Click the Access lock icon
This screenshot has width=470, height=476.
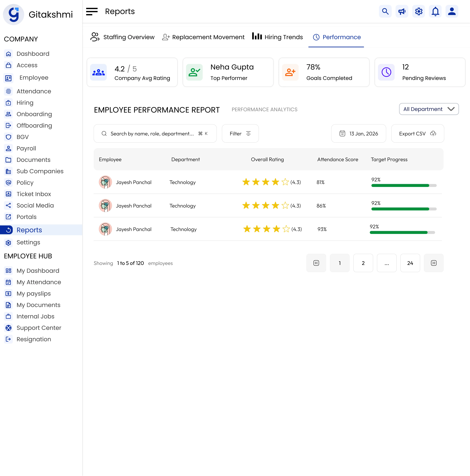(x=8, y=65)
